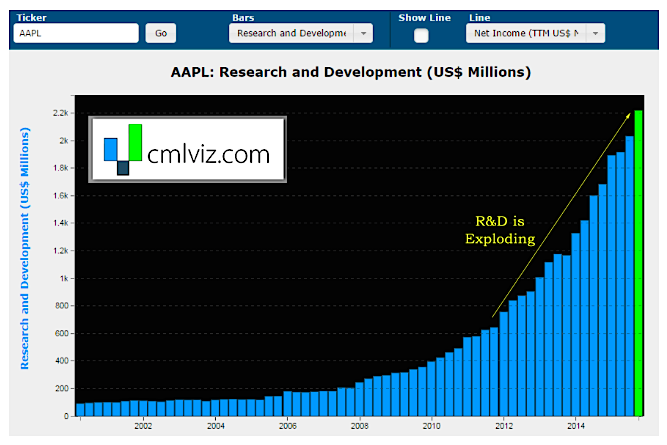Click the 2012 x-axis label
This screenshot has width=667, height=445.
tap(504, 426)
